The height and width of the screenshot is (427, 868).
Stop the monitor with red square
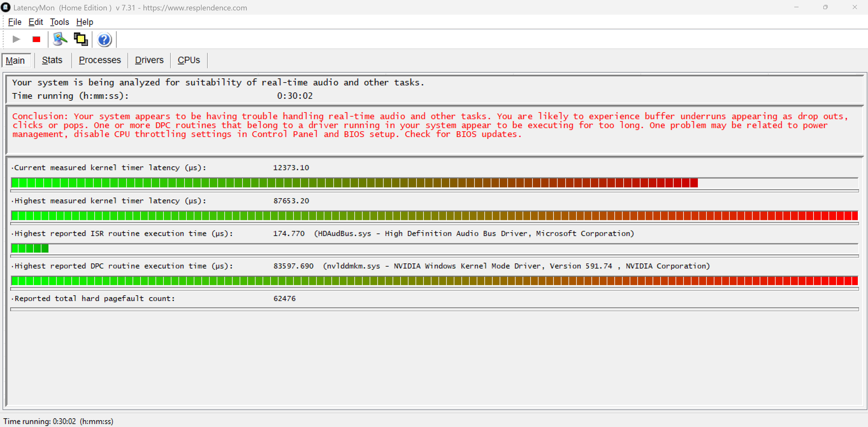[36, 40]
